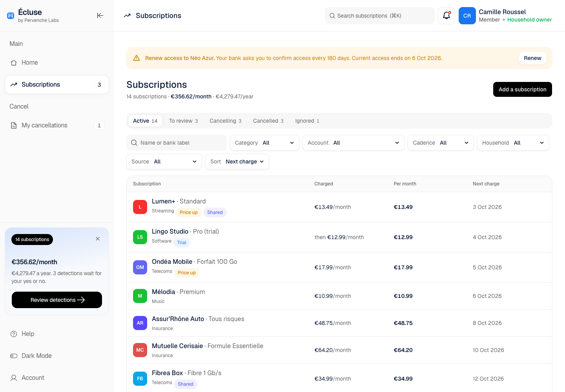This screenshot has width=565, height=392.
Task: Open the Sort Next charge dropdown
Action: [x=237, y=162]
